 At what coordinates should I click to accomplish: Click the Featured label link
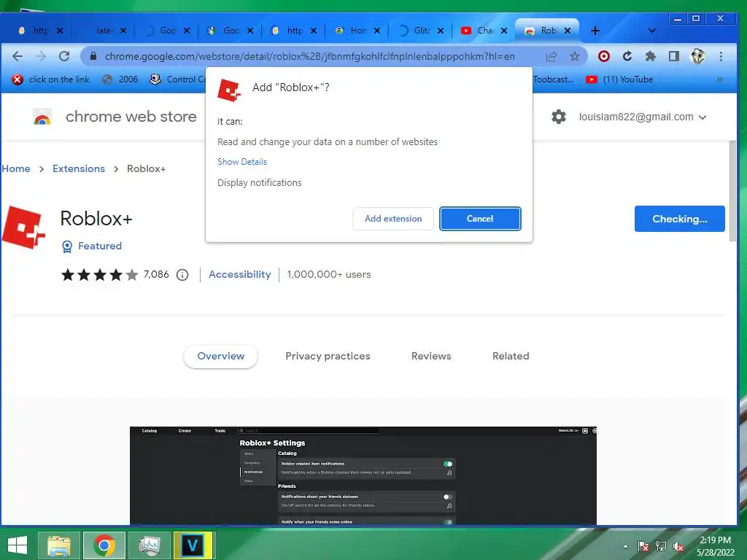coord(100,246)
